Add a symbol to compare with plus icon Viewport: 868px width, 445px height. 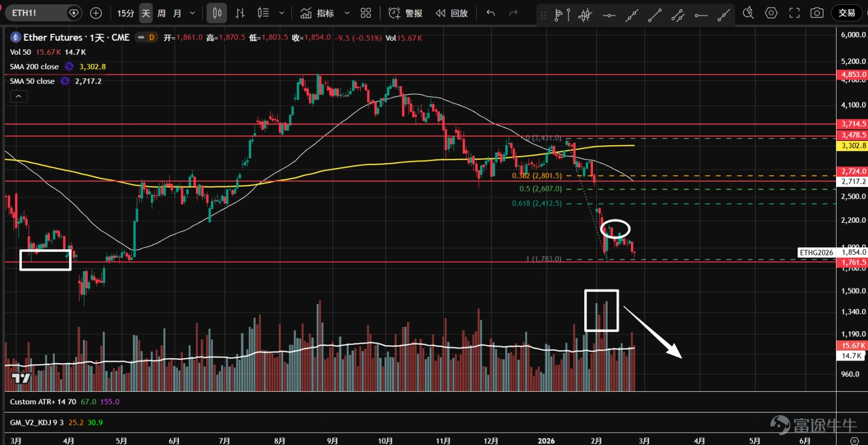(96, 13)
